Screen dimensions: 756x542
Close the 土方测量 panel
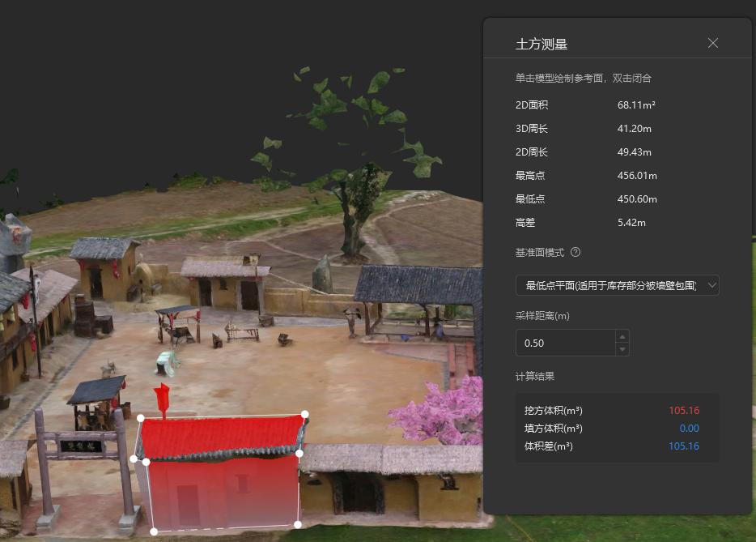(x=712, y=44)
